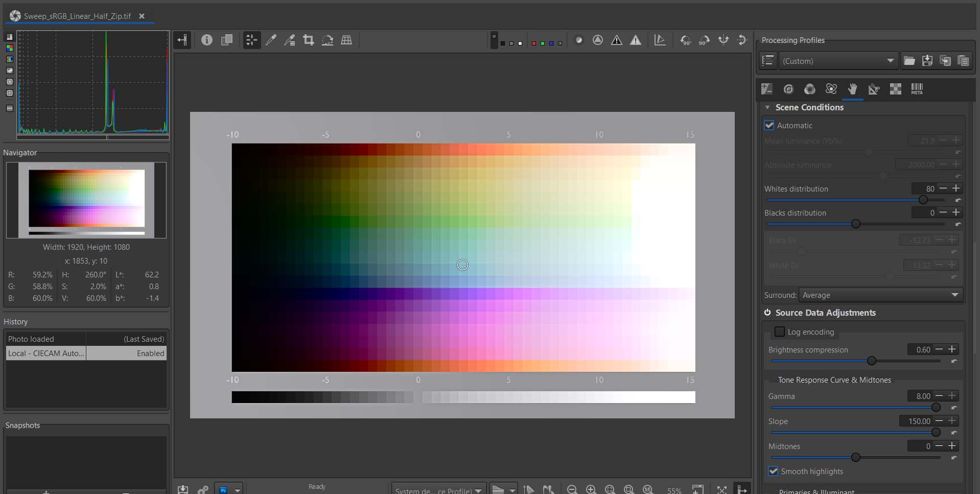The image size is (980, 494).
Task: Collapse the Scene Conditions section
Action: (x=767, y=107)
